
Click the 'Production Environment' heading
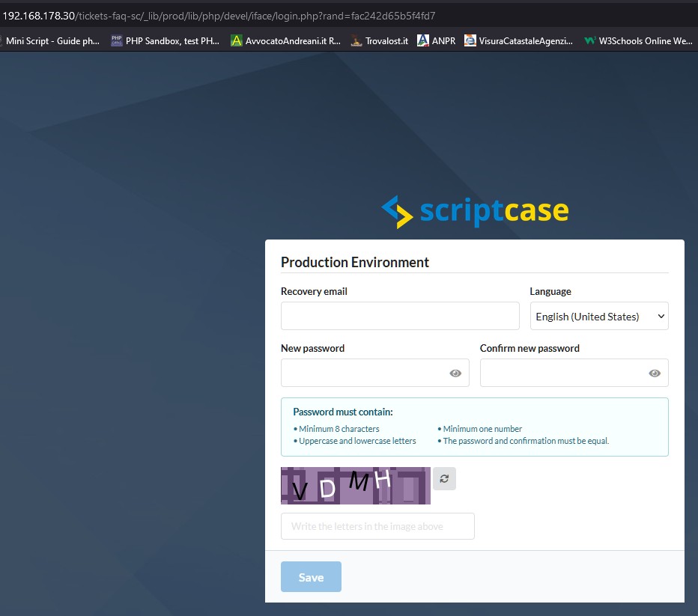[x=355, y=263]
